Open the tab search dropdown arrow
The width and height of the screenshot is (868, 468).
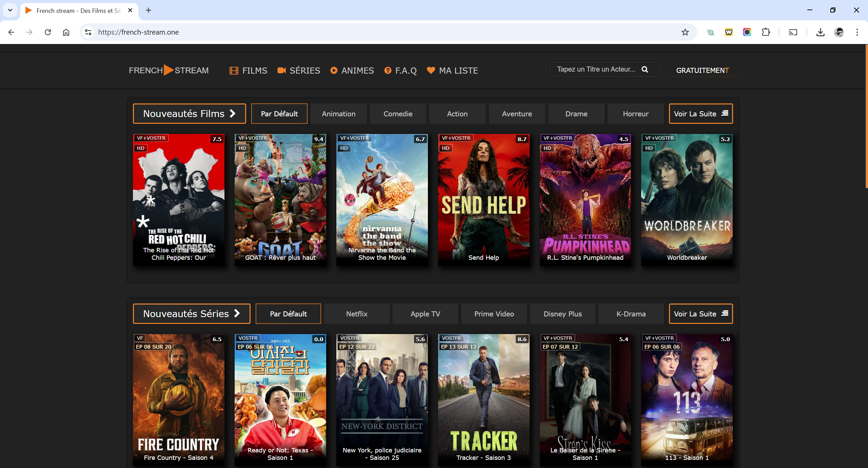[x=10, y=10]
